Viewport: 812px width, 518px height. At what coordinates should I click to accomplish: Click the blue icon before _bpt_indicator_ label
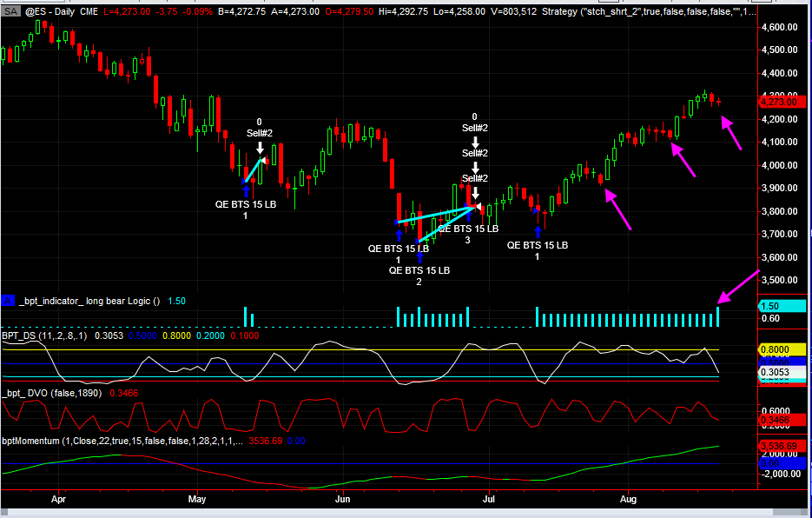click(8, 301)
